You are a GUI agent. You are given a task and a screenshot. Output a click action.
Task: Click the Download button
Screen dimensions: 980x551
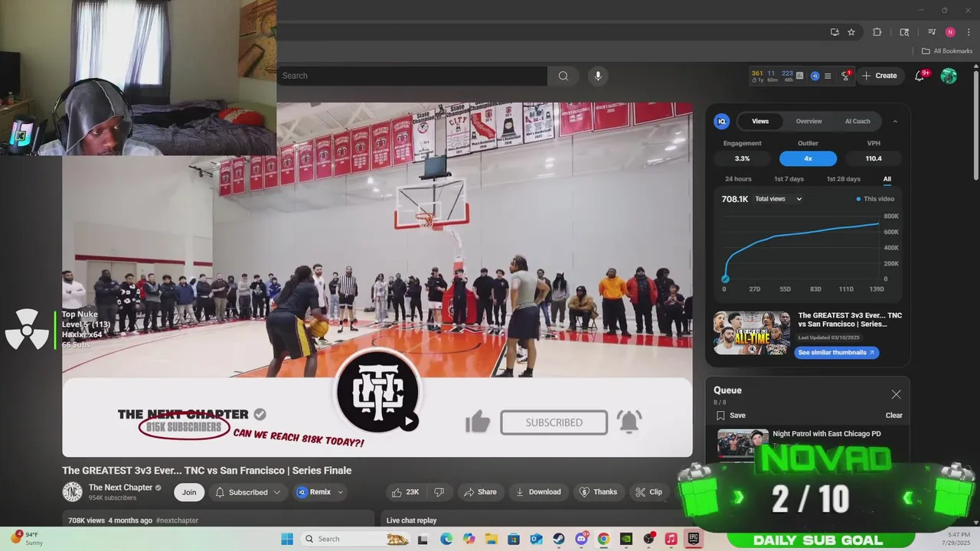point(538,492)
